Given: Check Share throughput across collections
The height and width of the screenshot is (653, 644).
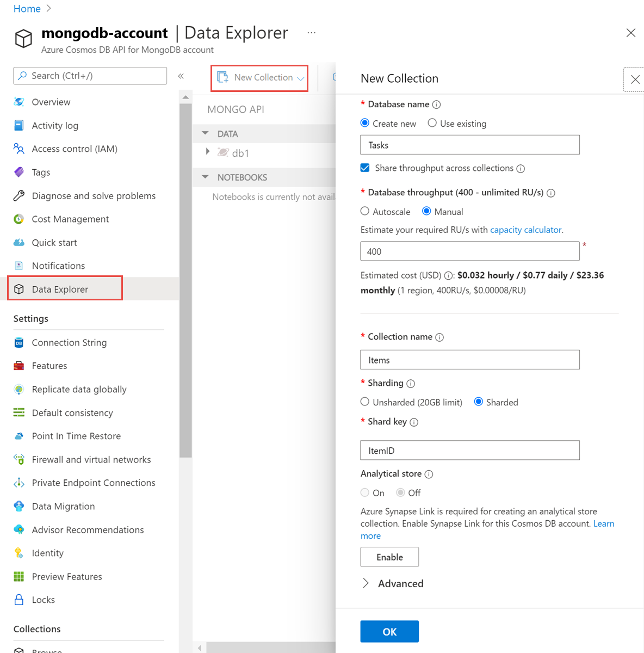Looking at the screenshot, I should coord(364,168).
